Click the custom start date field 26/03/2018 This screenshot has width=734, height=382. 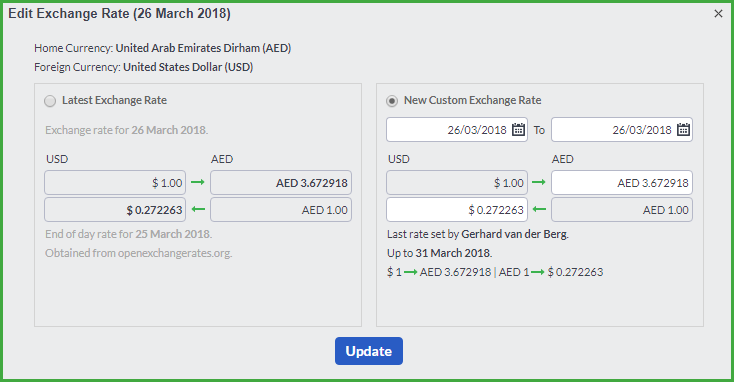(457, 130)
